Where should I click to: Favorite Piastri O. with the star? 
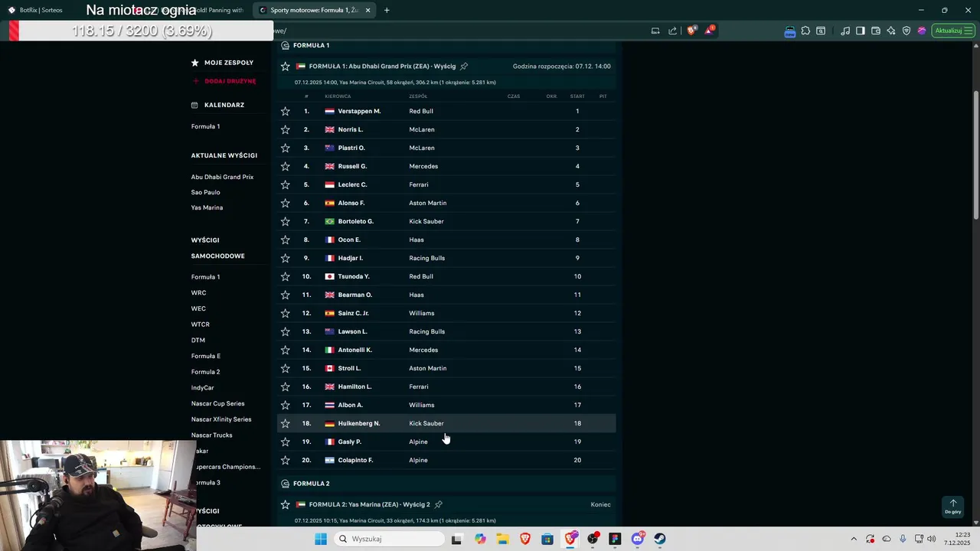[286, 148]
